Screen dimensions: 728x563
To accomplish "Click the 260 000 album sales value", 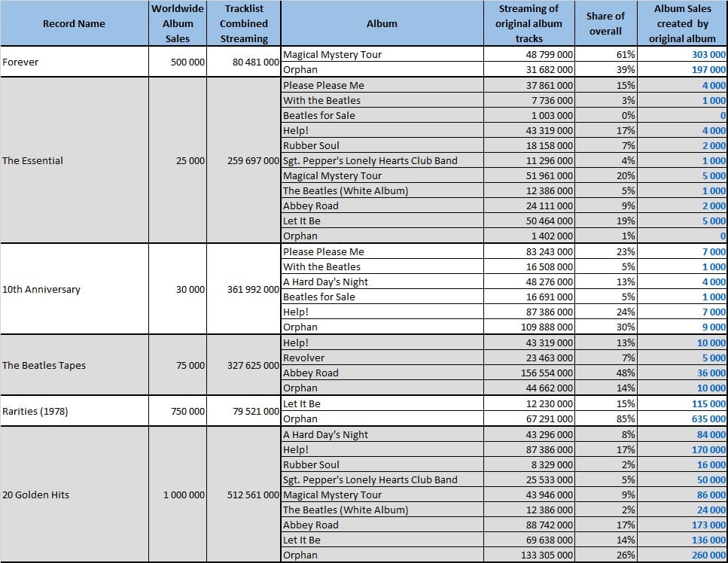I will 682,555.
